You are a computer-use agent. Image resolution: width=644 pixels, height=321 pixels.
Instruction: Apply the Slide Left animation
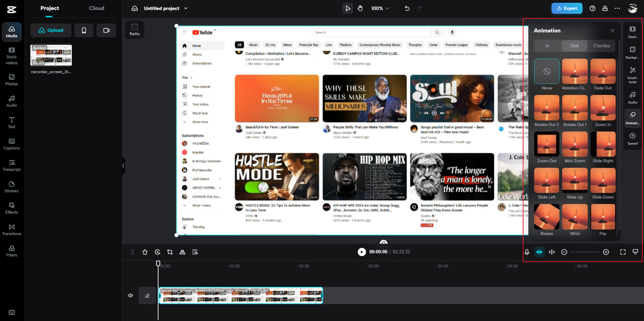coord(547,180)
